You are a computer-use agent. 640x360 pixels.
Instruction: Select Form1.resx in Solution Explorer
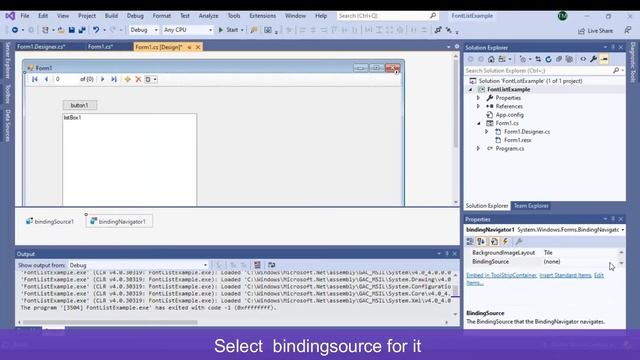point(518,140)
